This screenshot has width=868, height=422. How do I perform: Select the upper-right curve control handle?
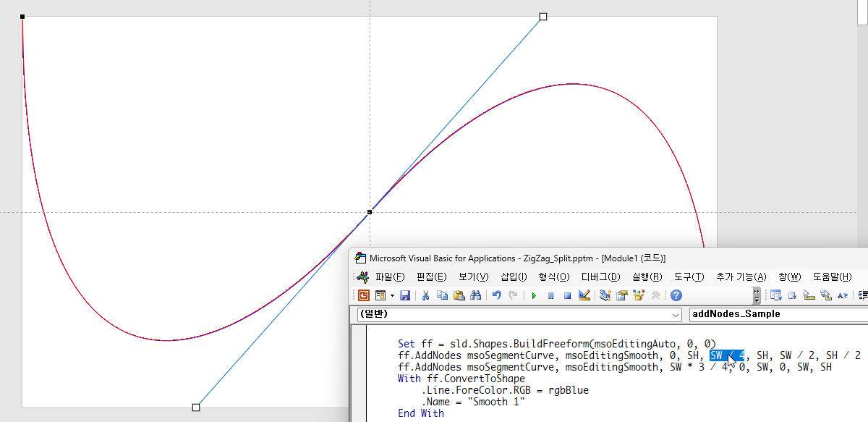pyautogui.click(x=543, y=16)
